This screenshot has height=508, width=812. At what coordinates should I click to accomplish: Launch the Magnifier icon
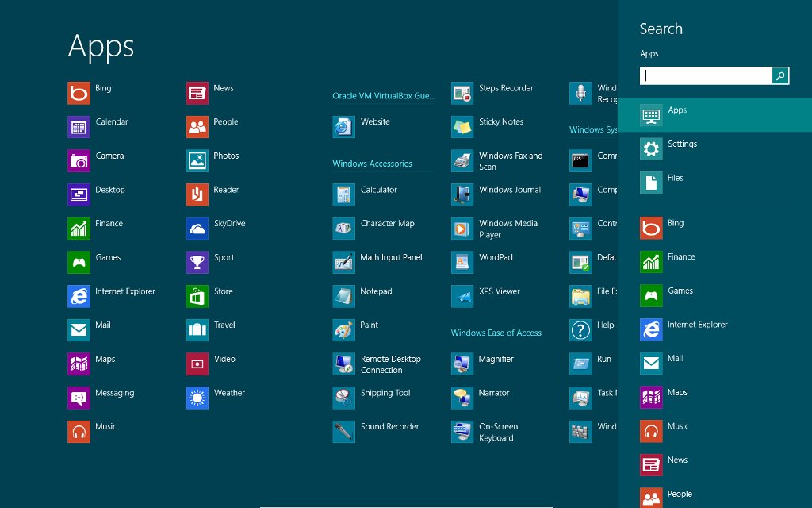click(462, 364)
